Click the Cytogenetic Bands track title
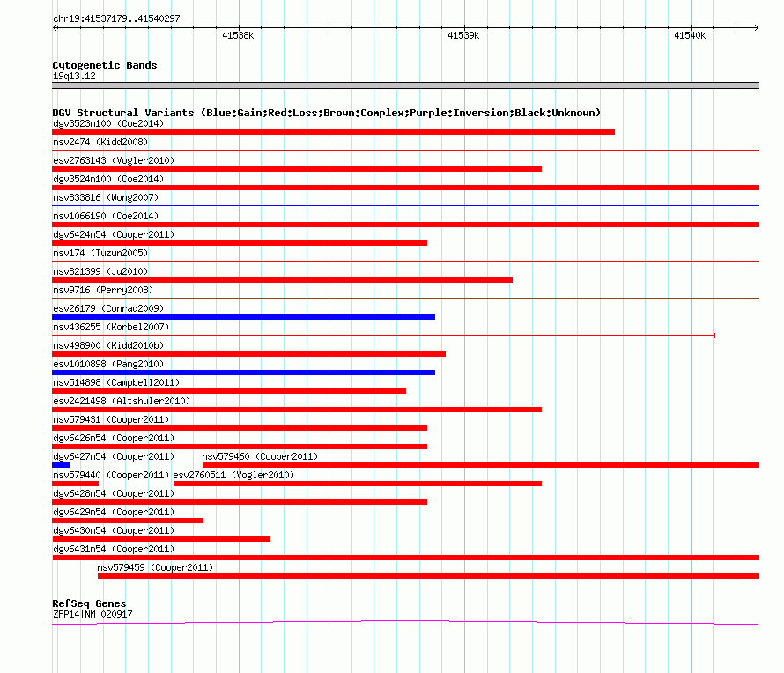This screenshot has width=784, height=673. [x=105, y=65]
